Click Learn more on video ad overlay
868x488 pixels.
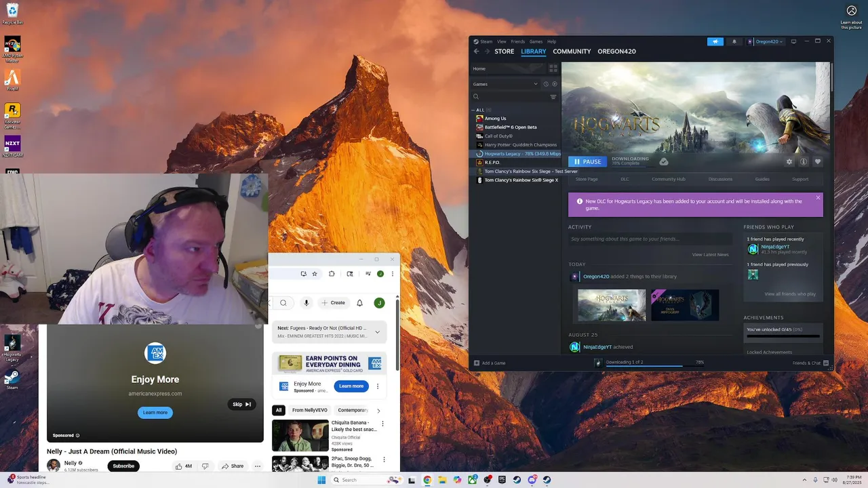click(x=155, y=413)
